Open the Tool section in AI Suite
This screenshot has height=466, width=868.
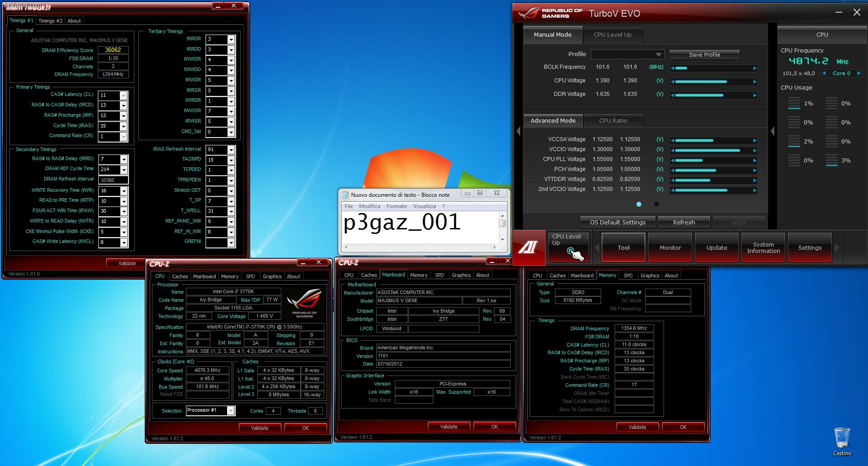(x=623, y=247)
